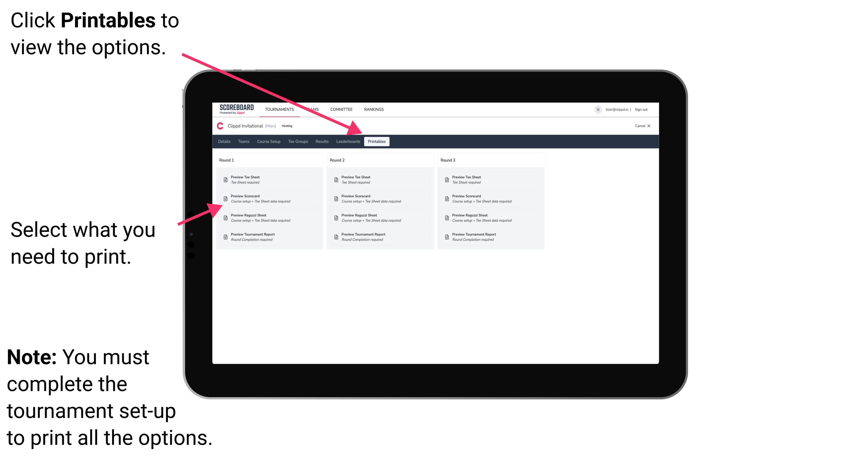Click the Leaderboards tab
Screen dimensions: 868x467
[x=347, y=142]
